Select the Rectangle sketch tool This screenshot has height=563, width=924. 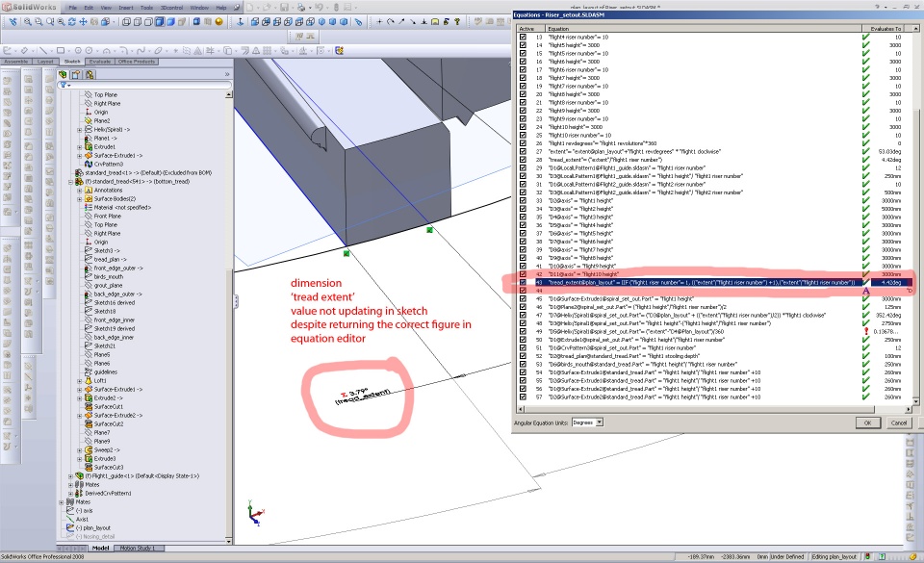tap(61, 51)
